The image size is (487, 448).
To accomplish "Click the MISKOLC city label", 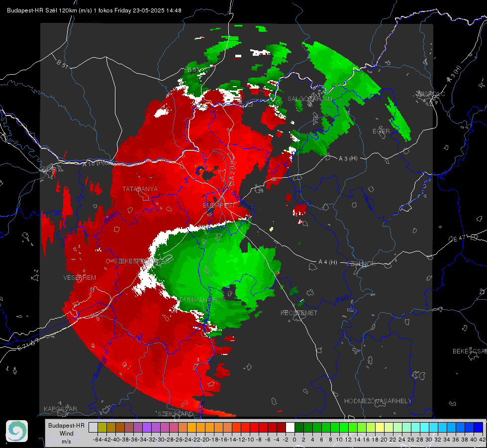I will (431, 94).
